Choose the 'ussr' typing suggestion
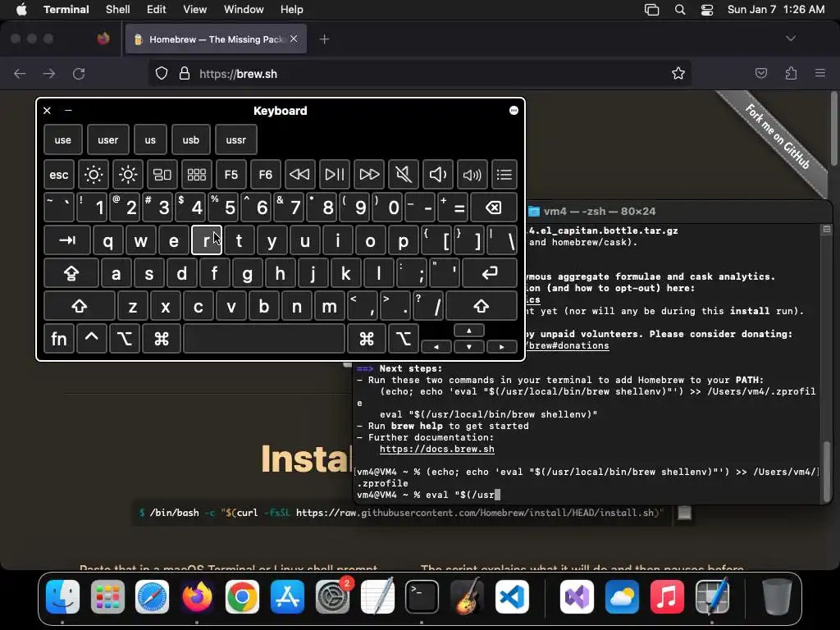The image size is (840, 630). click(x=235, y=139)
